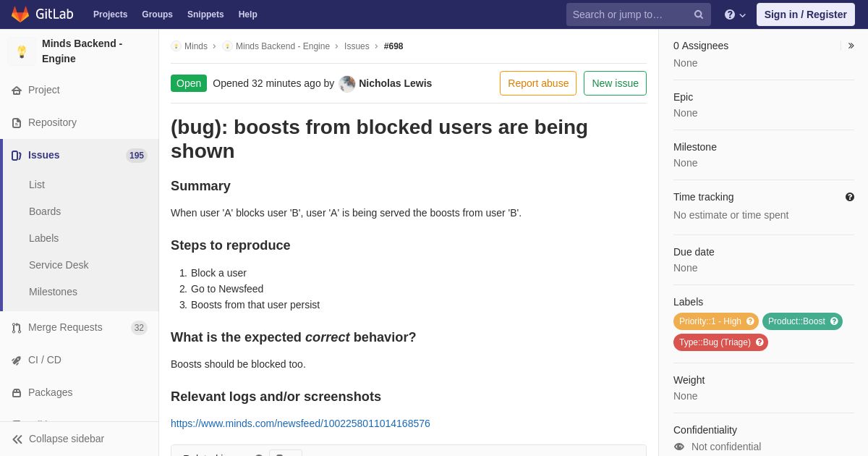This screenshot has height=456, width=868.
Task: Click the help icon on Product::Boost label
Action: [834, 321]
